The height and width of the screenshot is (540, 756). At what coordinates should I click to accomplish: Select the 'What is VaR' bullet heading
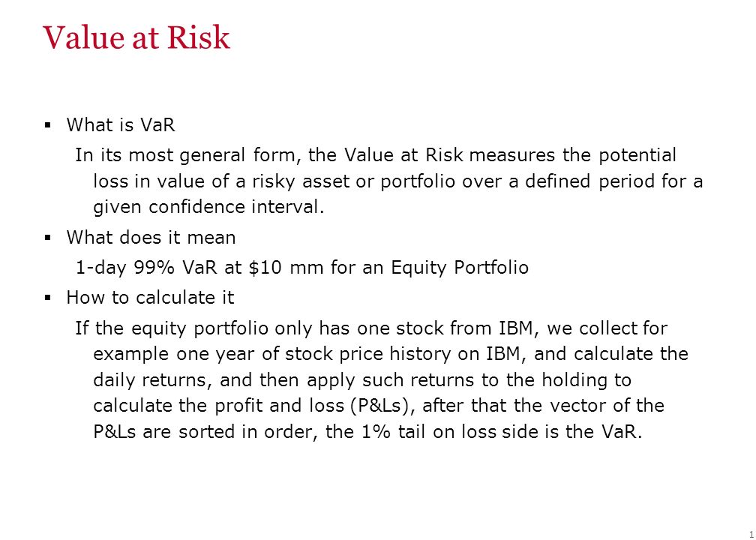click(x=121, y=124)
